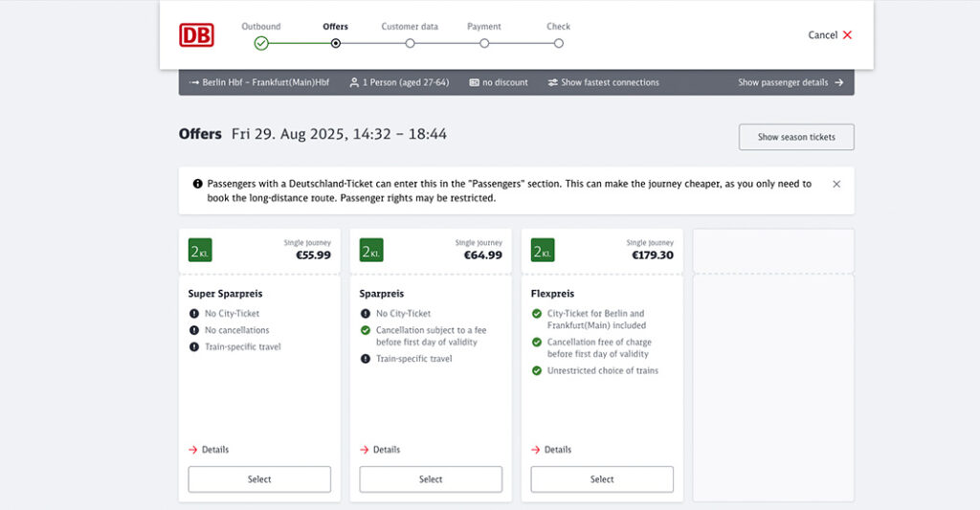The height and width of the screenshot is (510, 980).
Task: Click the current Offers step marker
Action: (x=336, y=43)
